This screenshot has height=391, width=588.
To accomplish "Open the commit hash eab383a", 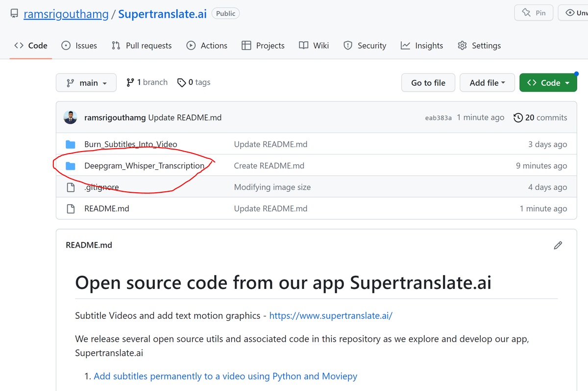I will (439, 118).
